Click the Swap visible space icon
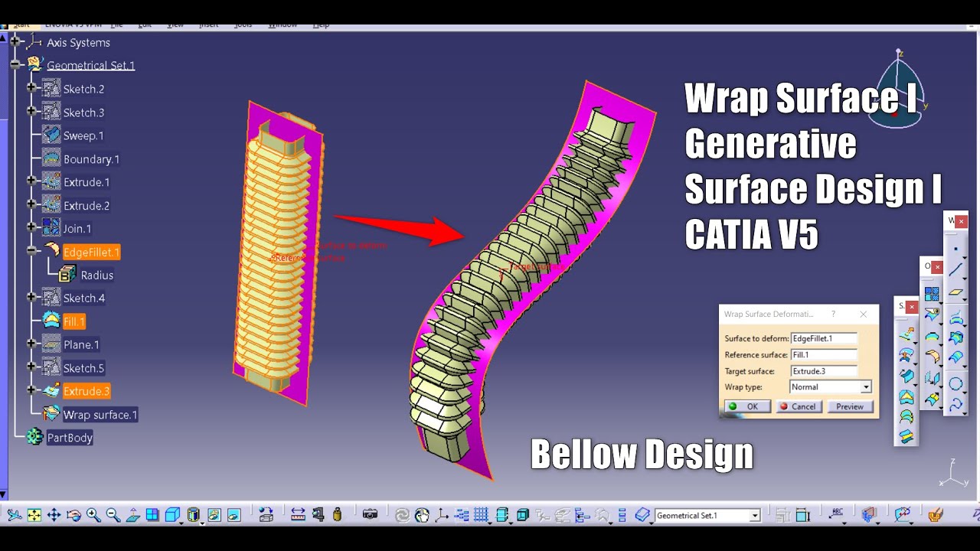980x551 pixels. point(234,515)
